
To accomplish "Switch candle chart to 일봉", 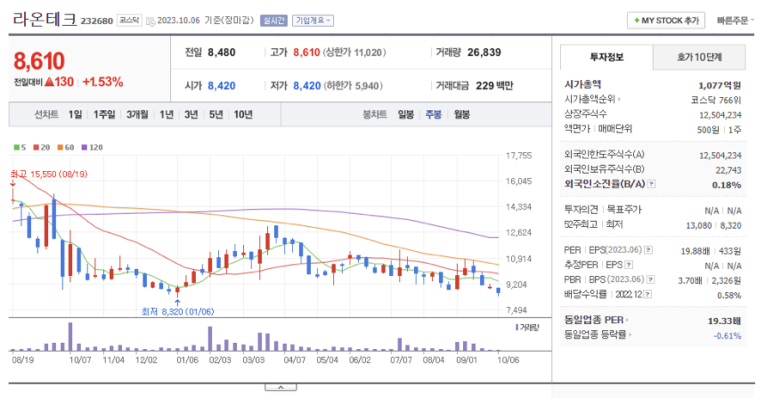I will (406, 114).
